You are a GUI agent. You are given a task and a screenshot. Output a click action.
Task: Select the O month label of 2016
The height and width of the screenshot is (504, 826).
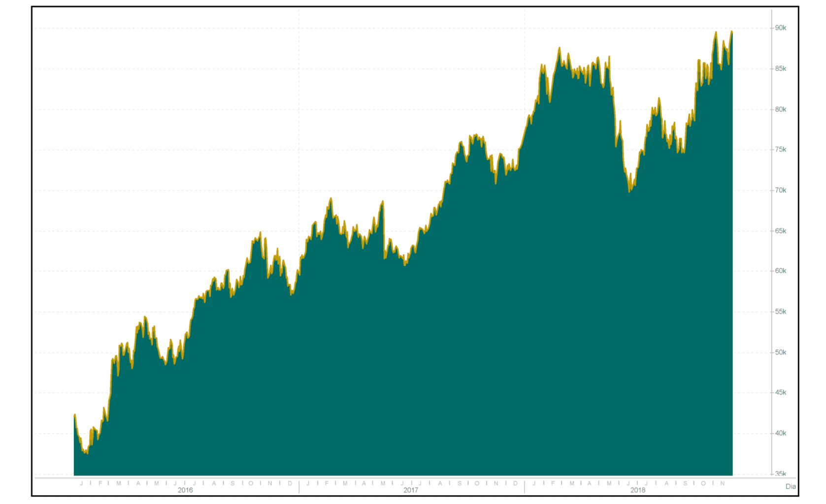[x=251, y=483]
